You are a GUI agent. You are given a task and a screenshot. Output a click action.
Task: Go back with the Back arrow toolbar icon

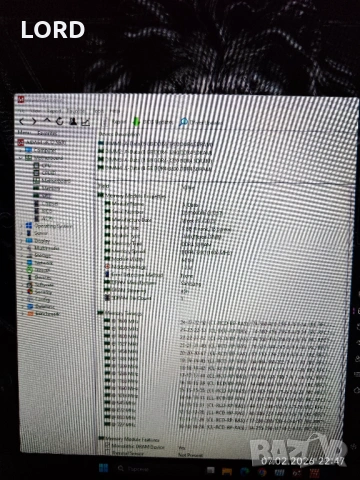point(22,122)
